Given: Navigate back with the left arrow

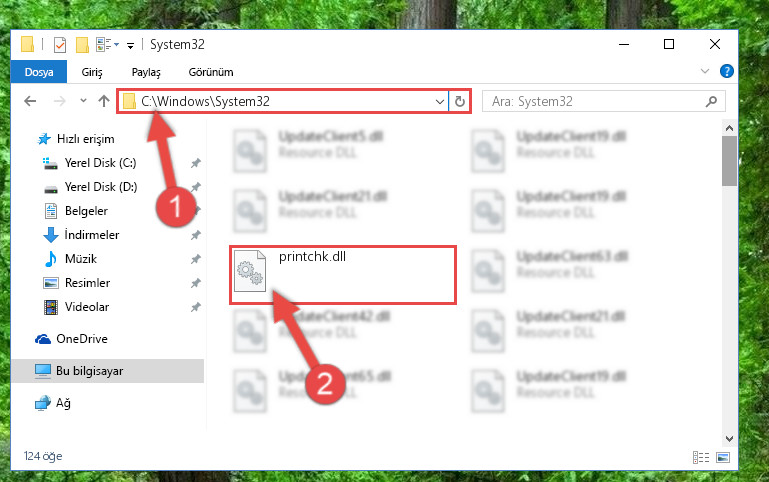Looking at the screenshot, I should [30, 101].
